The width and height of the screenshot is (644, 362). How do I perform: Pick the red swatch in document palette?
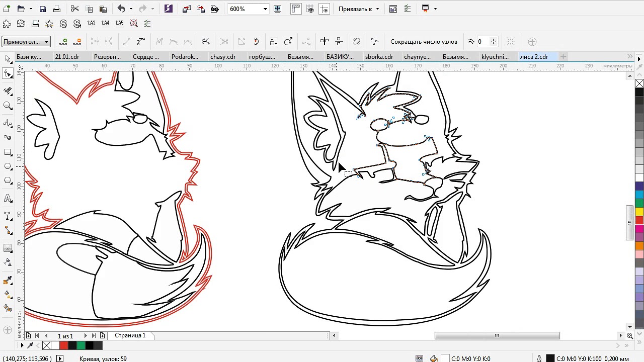click(64, 345)
